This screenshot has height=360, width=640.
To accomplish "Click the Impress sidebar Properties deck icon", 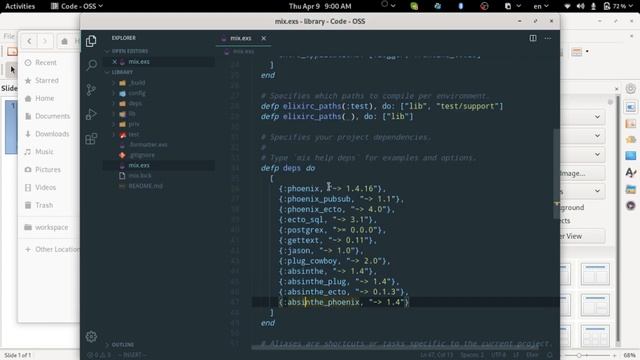I will point(630,107).
